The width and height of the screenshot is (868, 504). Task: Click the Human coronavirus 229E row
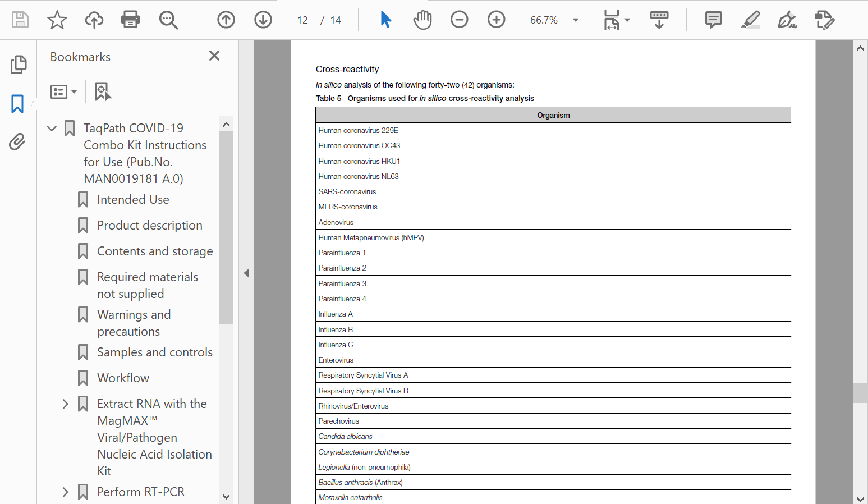[553, 130]
